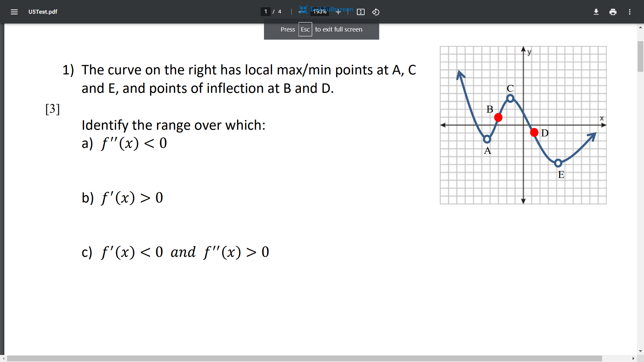Open the three-dot more actions menu

[x=630, y=12]
